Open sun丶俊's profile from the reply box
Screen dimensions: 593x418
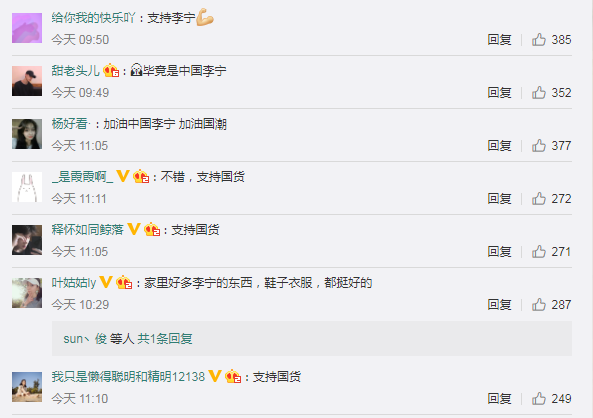point(85,339)
